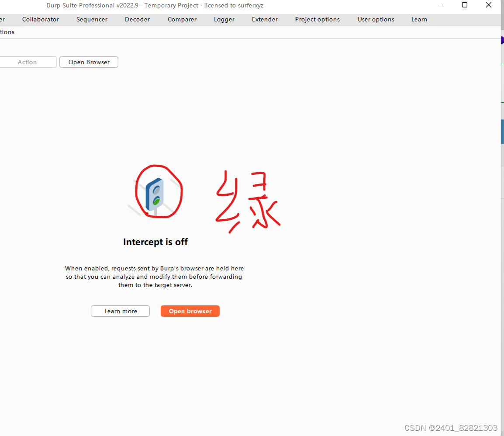The image size is (504, 436).
Task: Go to the Logger tab
Action: click(224, 19)
